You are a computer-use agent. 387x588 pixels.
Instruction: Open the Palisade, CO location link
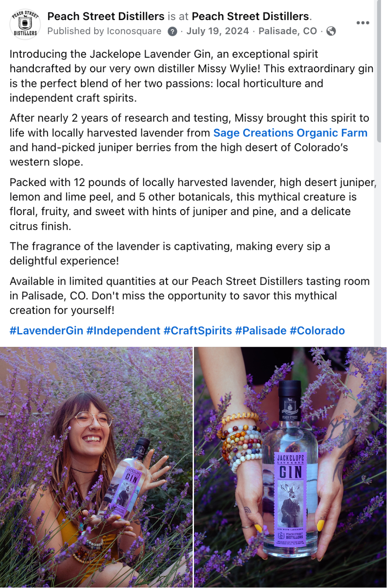point(288,31)
